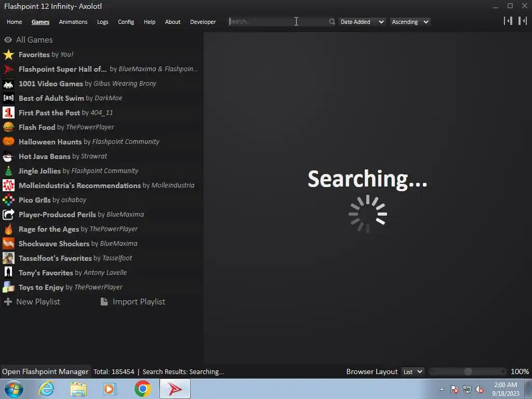Select Shockwave Shockers playlist text
Screen dimensions: 532x399
[x=78, y=244]
